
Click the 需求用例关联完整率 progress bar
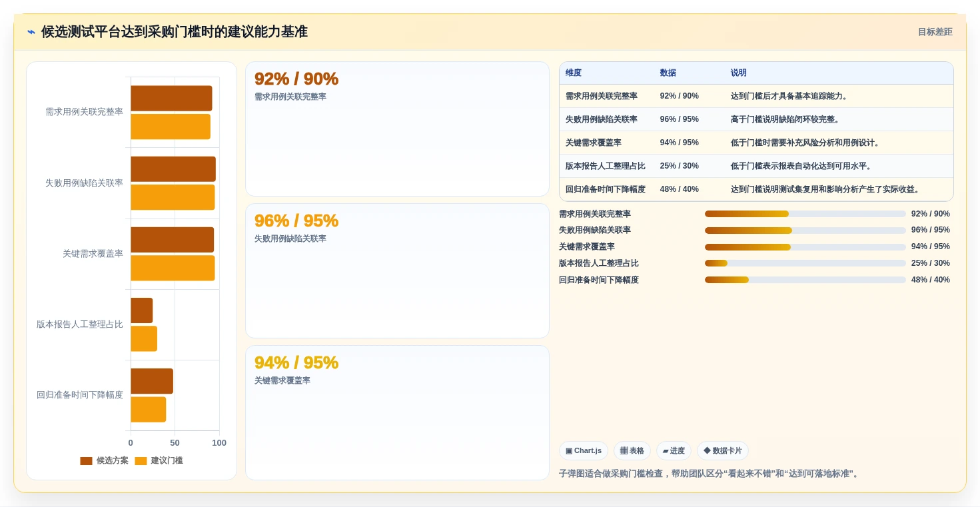(x=805, y=214)
